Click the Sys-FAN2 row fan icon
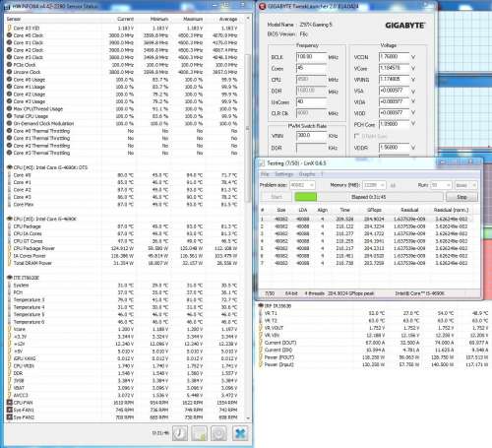The width and height of the screenshot is (492, 448). 10,417
